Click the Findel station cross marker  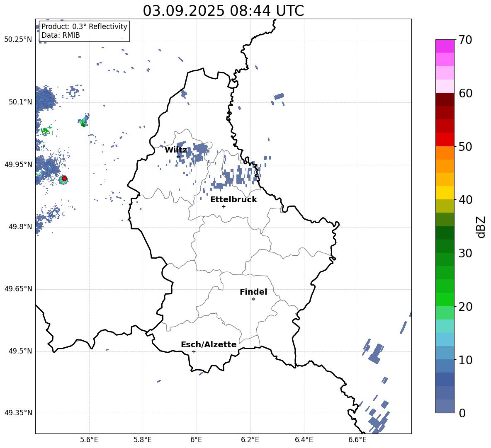click(253, 299)
